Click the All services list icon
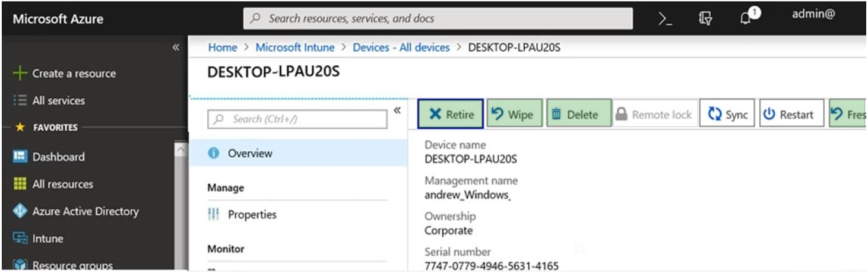Viewport: 868px width, 273px height. [x=20, y=101]
